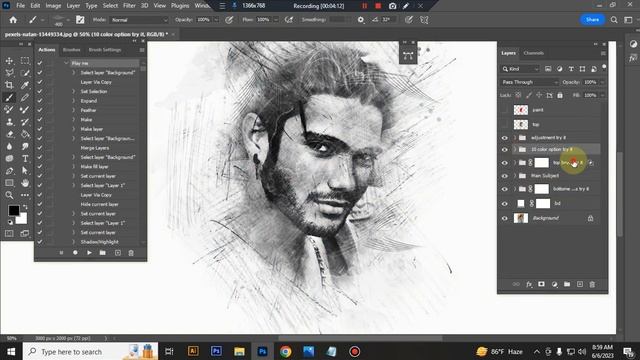The image size is (640, 360).
Task: Open smoothing options gear
Action: [x=361, y=20]
